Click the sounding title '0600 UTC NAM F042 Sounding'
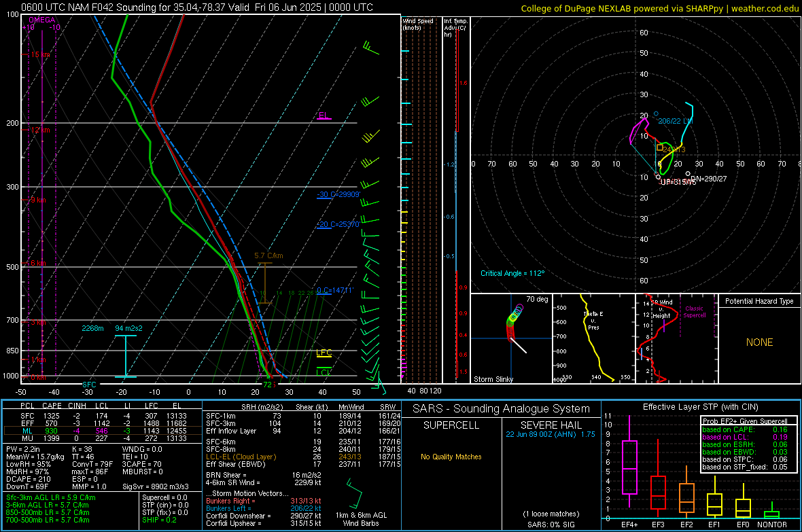 point(88,7)
